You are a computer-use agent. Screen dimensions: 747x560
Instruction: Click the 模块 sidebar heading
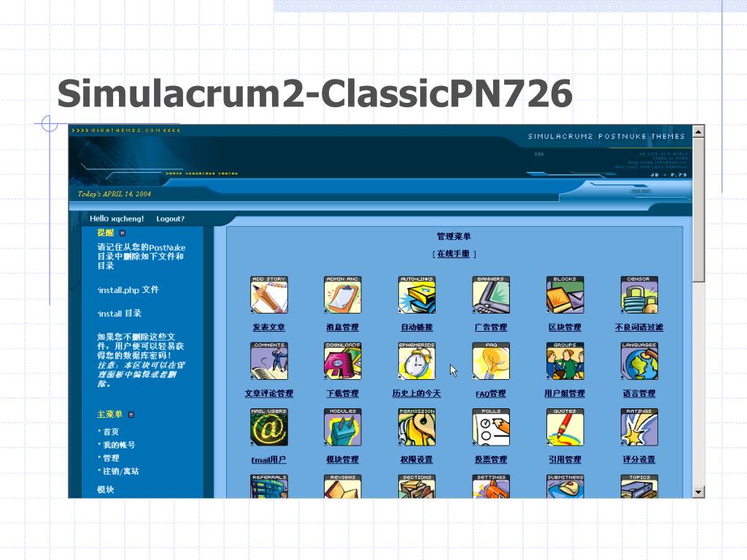click(x=105, y=489)
